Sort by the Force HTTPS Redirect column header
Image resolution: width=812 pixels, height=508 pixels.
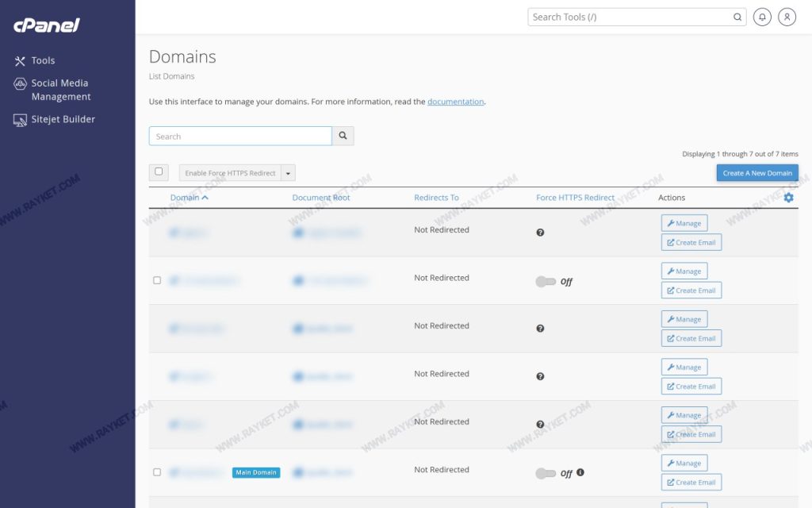(x=576, y=198)
